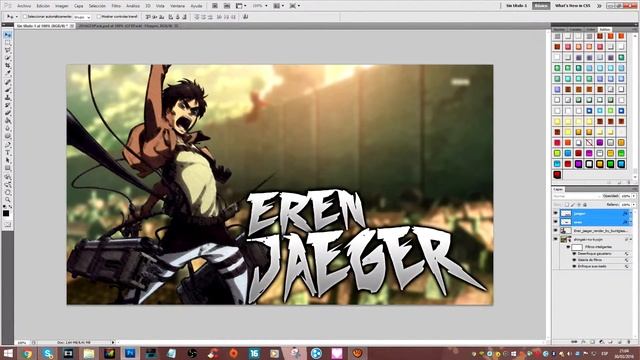The height and width of the screenshot is (360, 640).
Task: Toggle Seleccionar automáticamente checkbox
Action: click(25, 17)
